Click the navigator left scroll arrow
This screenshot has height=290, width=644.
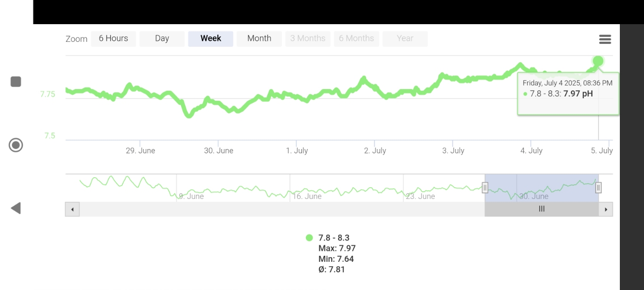pyautogui.click(x=72, y=209)
